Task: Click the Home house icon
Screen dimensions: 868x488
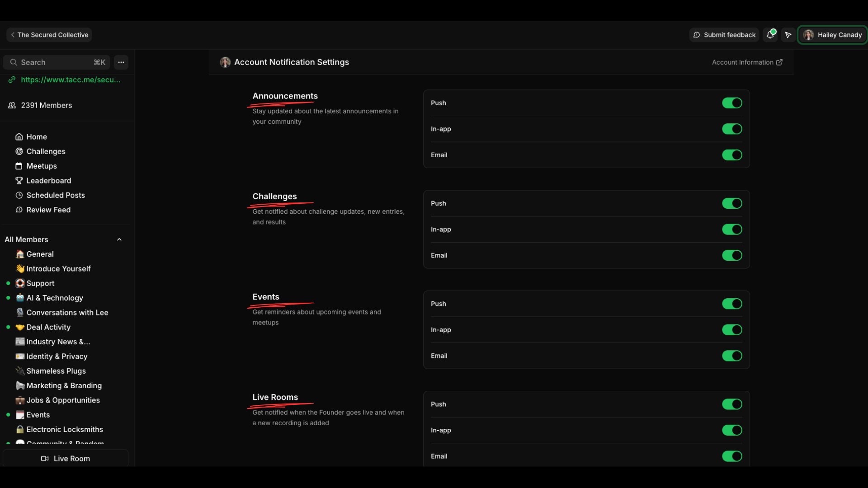Action: pyautogui.click(x=19, y=137)
